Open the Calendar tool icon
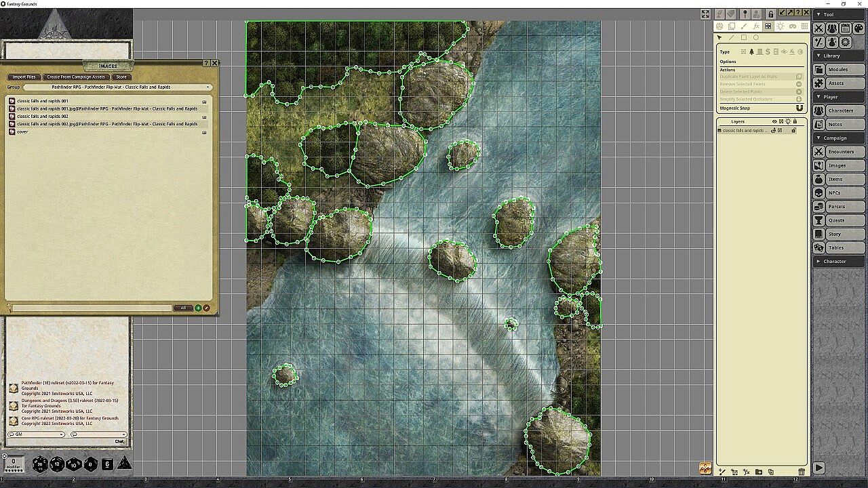The image size is (868, 488). pos(846,28)
